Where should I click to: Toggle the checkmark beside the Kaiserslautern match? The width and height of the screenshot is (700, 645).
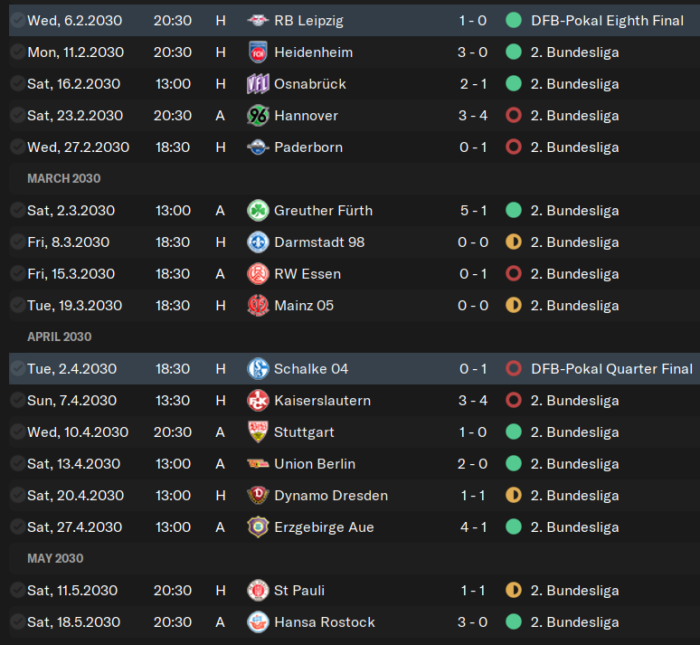(x=17, y=400)
